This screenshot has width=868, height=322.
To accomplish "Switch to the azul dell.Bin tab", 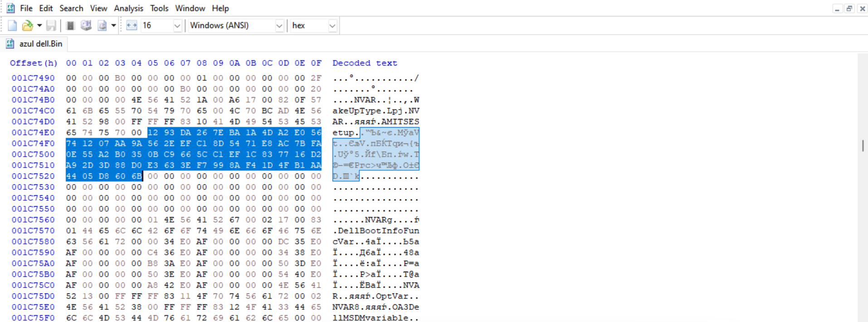I will tap(34, 44).
